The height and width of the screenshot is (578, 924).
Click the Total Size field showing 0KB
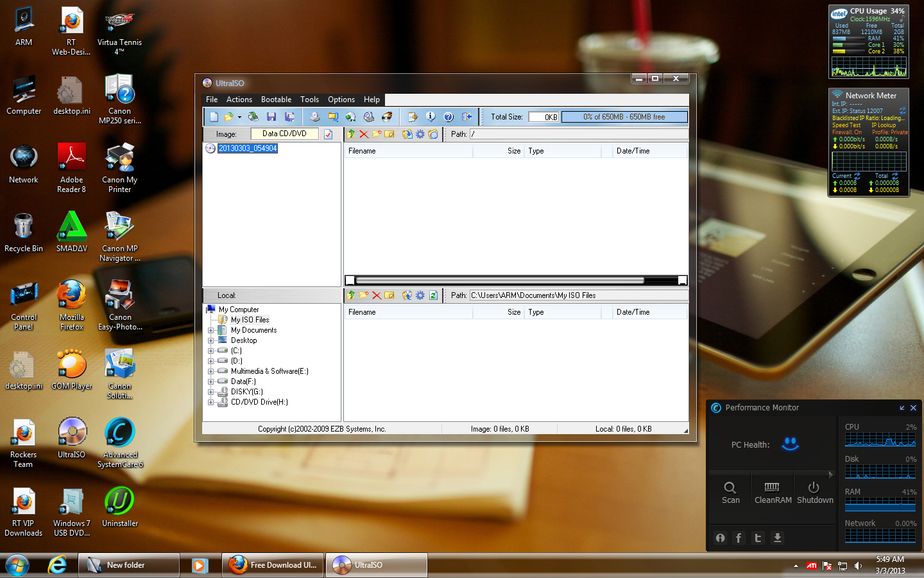click(x=543, y=117)
